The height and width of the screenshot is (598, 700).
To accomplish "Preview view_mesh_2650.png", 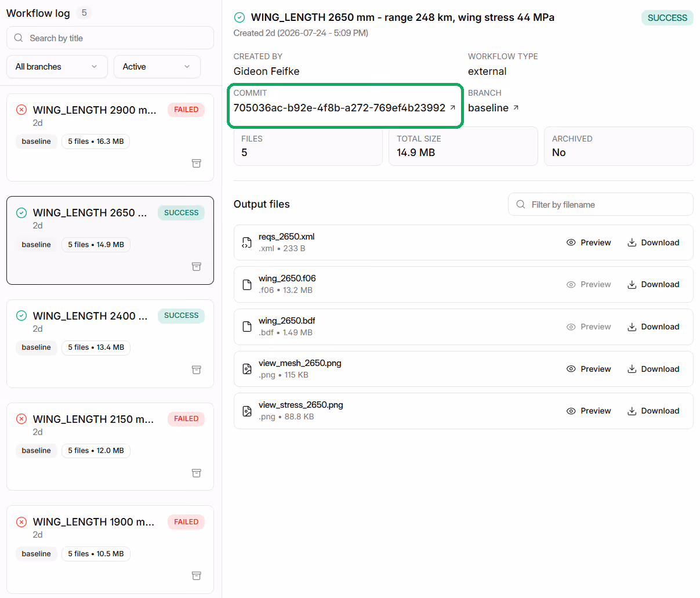I will (x=589, y=369).
